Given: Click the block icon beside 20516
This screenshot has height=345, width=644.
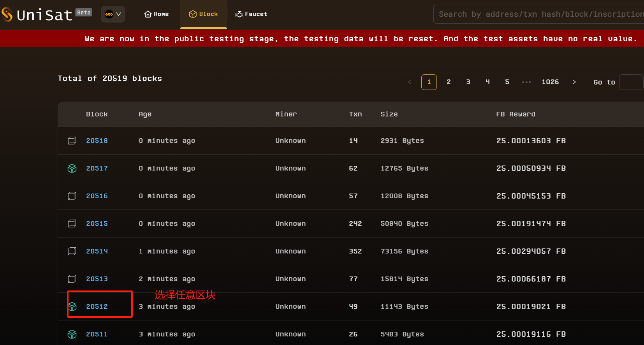Looking at the screenshot, I should coord(72,196).
